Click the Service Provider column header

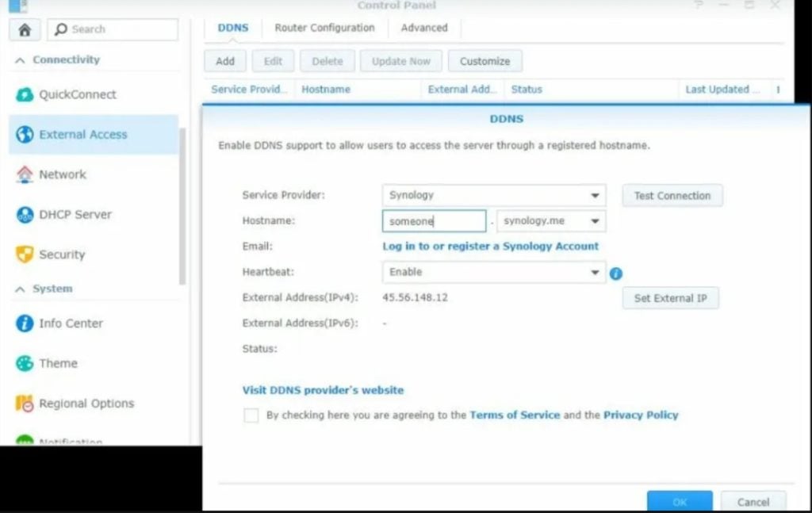[x=249, y=90]
